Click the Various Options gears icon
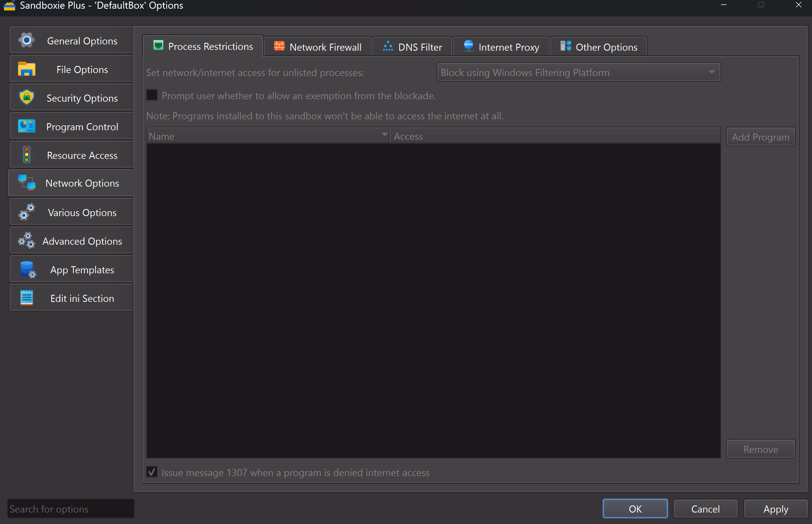Image resolution: width=812 pixels, height=524 pixels. pos(26,212)
